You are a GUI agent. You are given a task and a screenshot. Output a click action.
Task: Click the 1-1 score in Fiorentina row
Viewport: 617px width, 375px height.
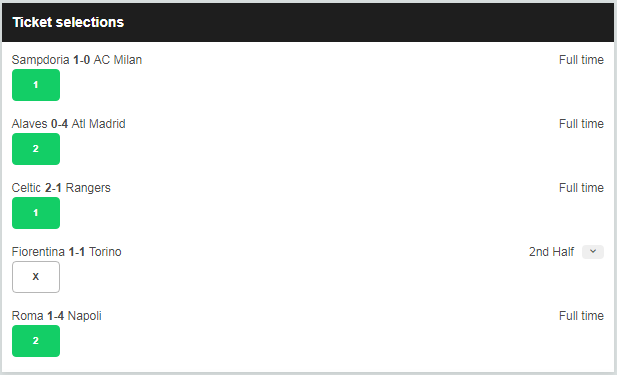(77, 252)
